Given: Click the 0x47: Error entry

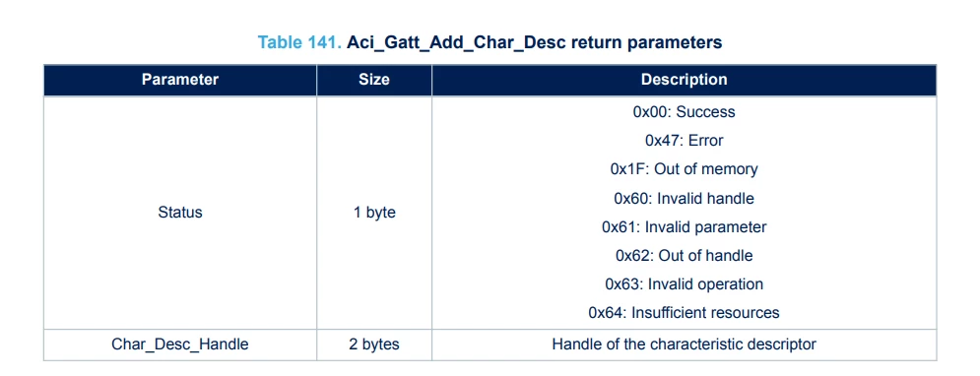Looking at the screenshot, I should coord(684,141).
